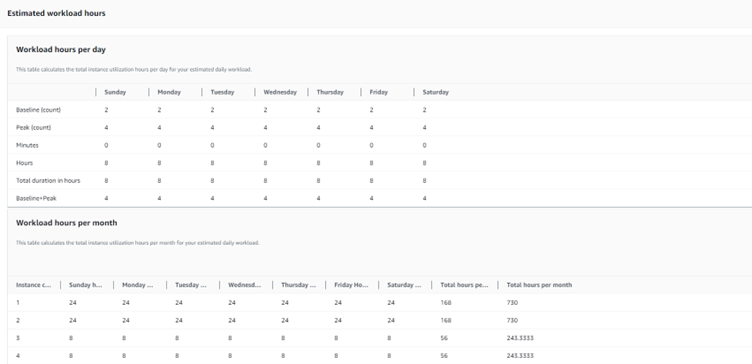The height and width of the screenshot is (364, 752).
Task: Select the 56 weekly total for instance 4
Action: click(x=444, y=356)
